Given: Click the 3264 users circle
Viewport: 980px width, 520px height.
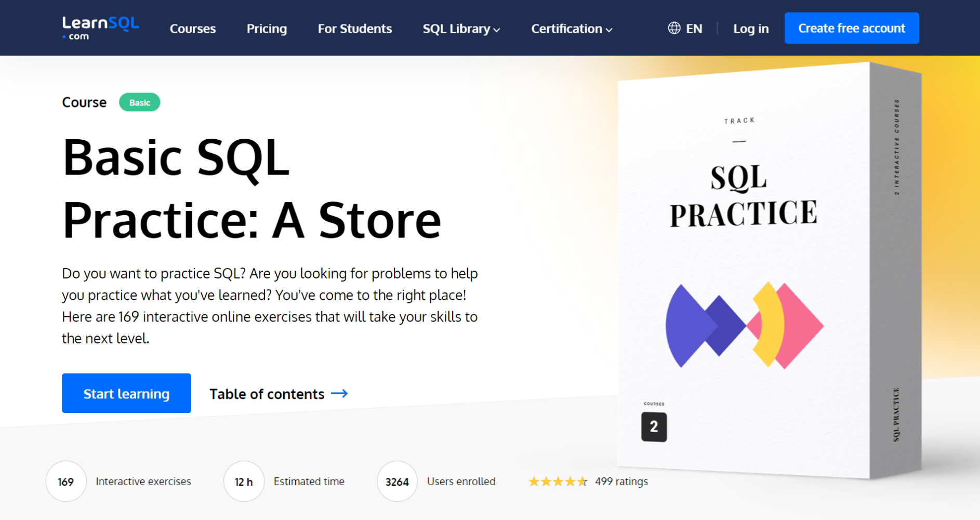Looking at the screenshot, I should tap(397, 482).
